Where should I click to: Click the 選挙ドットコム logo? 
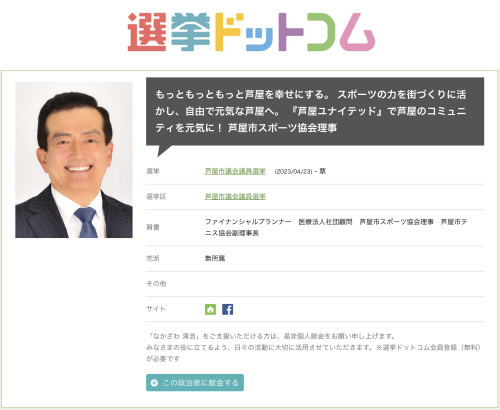coord(251,32)
